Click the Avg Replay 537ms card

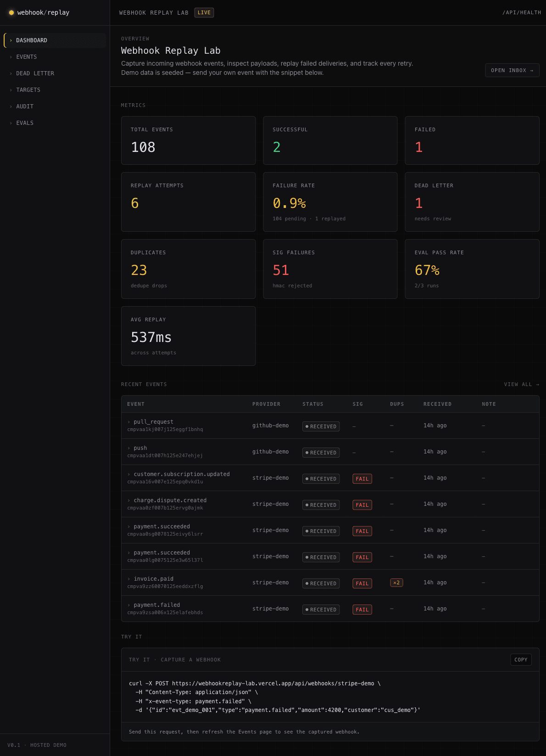pos(188,336)
